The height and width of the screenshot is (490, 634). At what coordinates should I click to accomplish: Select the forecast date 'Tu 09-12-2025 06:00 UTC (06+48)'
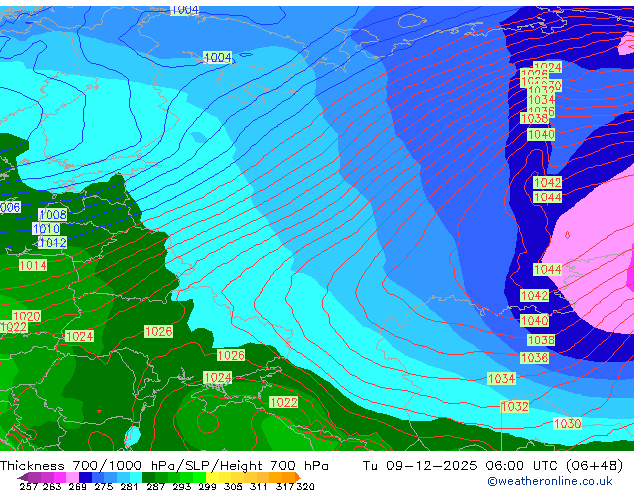pyautogui.click(x=493, y=466)
